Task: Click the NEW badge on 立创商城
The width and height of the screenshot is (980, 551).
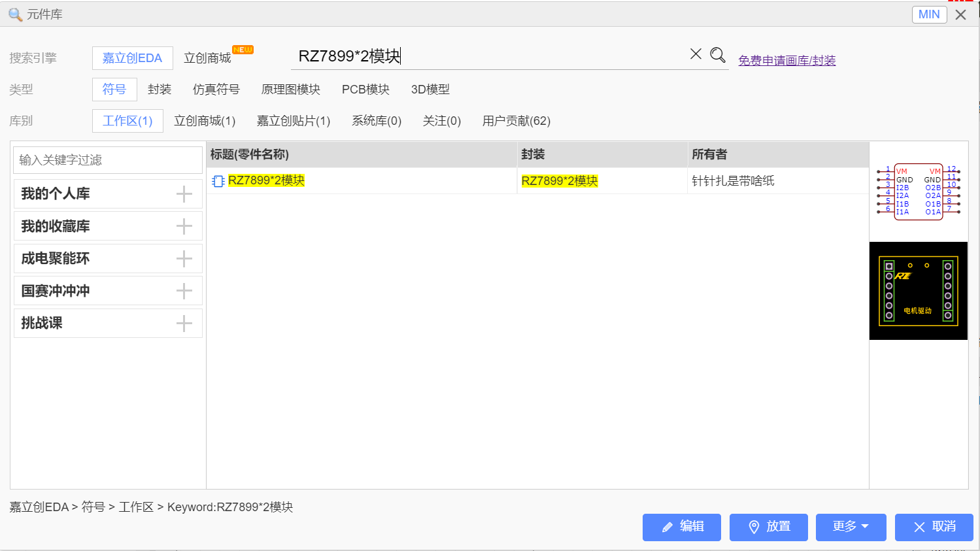Action: click(x=242, y=49)
